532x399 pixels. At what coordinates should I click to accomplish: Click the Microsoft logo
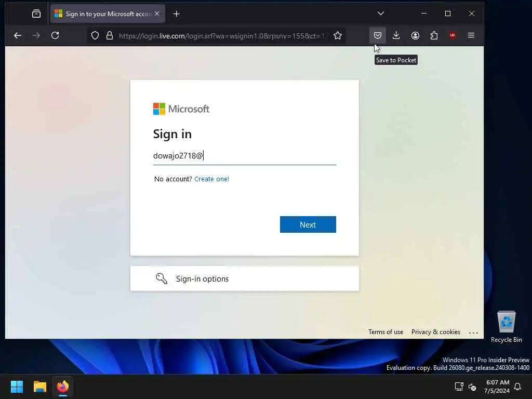point(181,109)
